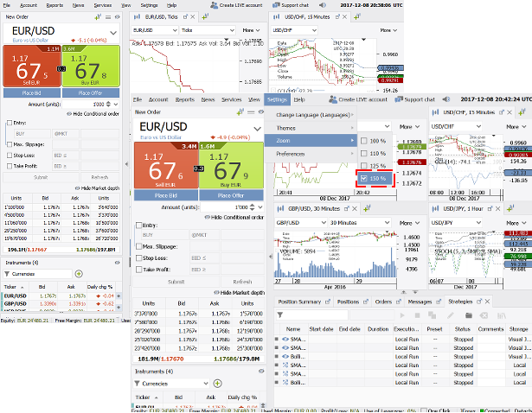Open Amount units dropdown in front window
The height and width of the screenshot is (413, 532).
pos(260,207)
